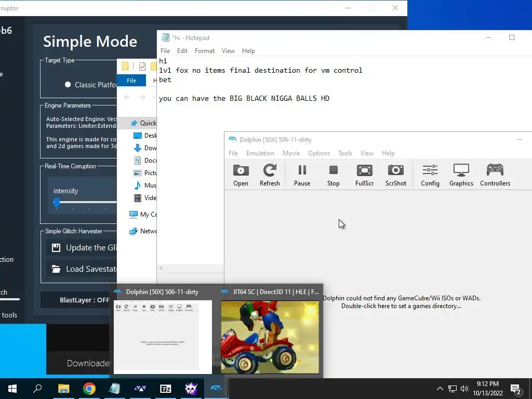Click the Load Savestate folder button

pos(82,269)
